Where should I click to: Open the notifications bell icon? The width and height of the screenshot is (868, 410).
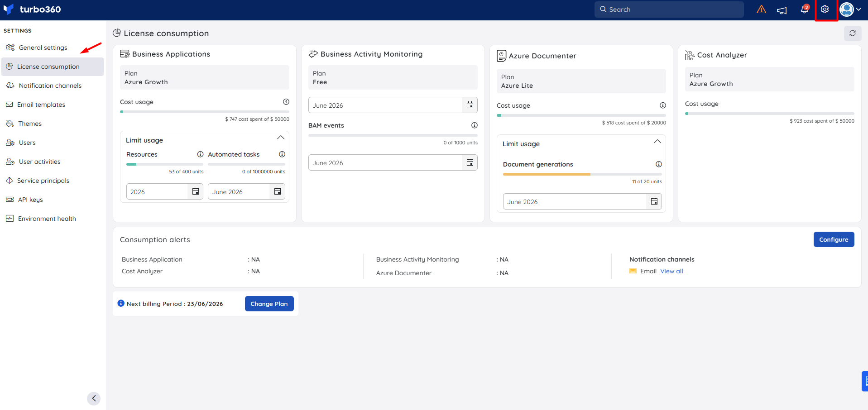pos(805,9)
